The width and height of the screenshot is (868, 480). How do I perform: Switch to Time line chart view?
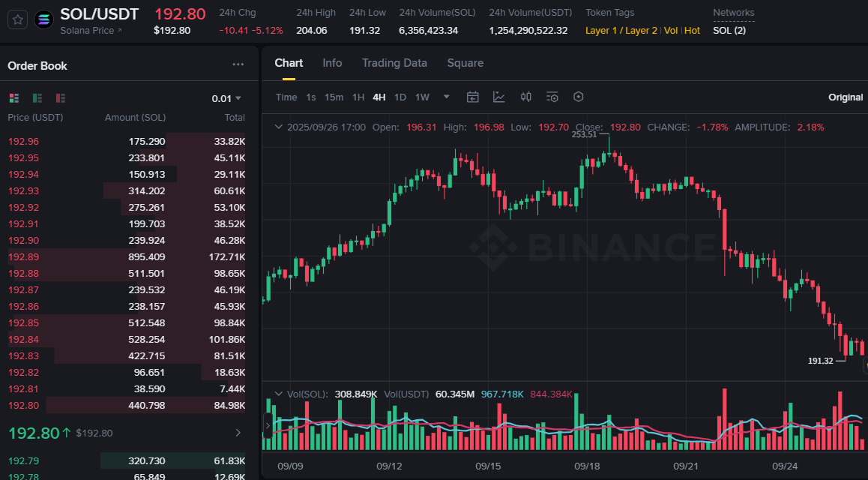point(286,97)
